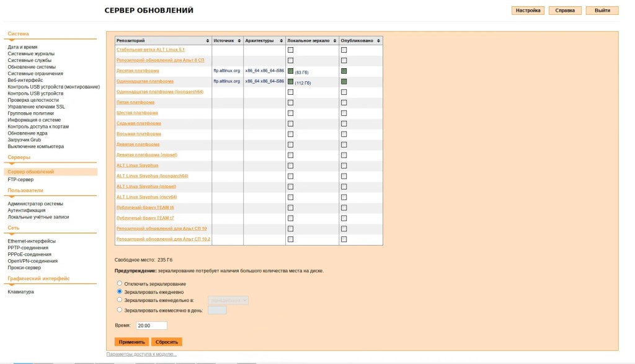
Task: Click the Сбросить button
Action: (x=167, y=342)
